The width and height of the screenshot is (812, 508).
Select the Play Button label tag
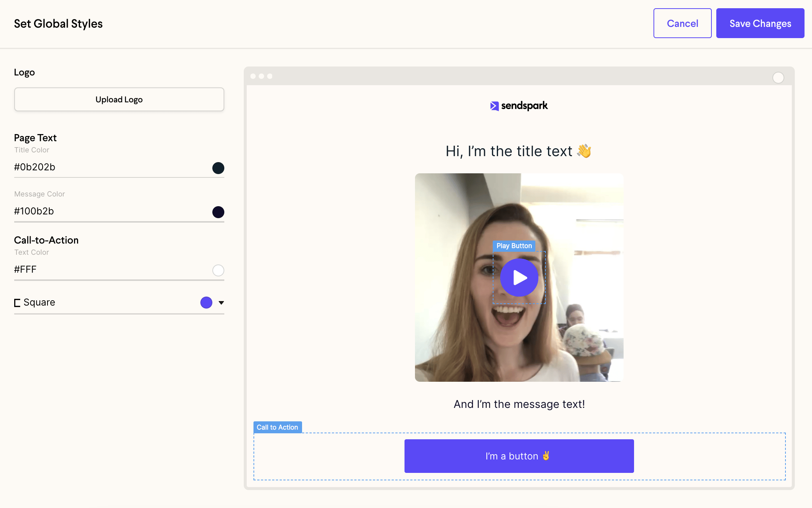514,246
